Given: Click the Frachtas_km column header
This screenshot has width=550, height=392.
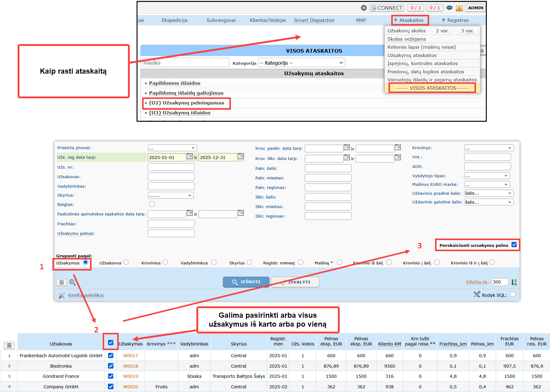Looking at the screenshot, I should pyautogui.click(x=453, y=344).
